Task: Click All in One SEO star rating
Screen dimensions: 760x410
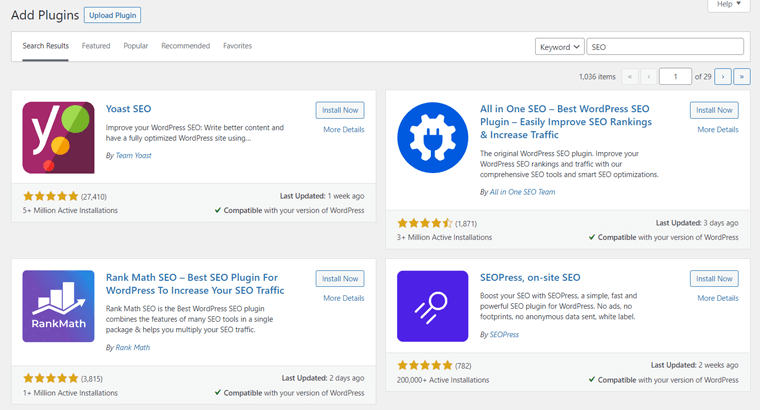Action: click(425, 223)
